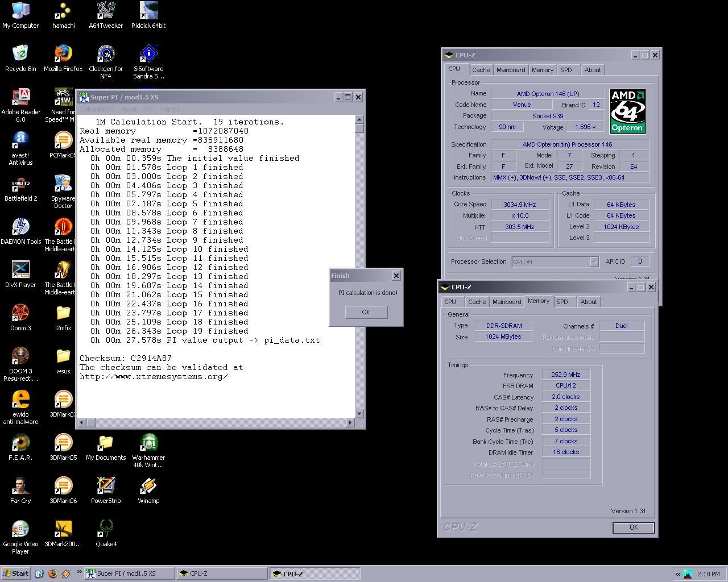The height and width of the screenshot is (582, 728).
Task: Click the taskbar clock showing 2:10 PM
Action: pyautogui.click(x=708, y=574)
